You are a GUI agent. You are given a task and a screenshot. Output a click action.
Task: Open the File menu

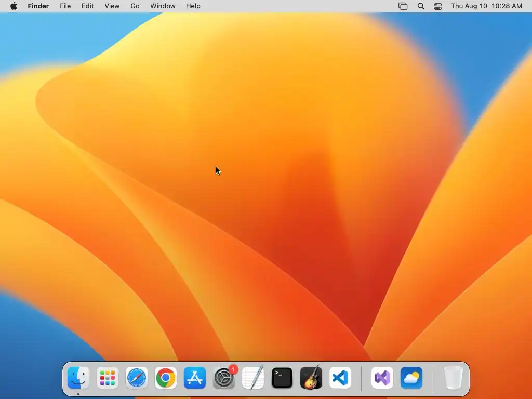[65, 6]
